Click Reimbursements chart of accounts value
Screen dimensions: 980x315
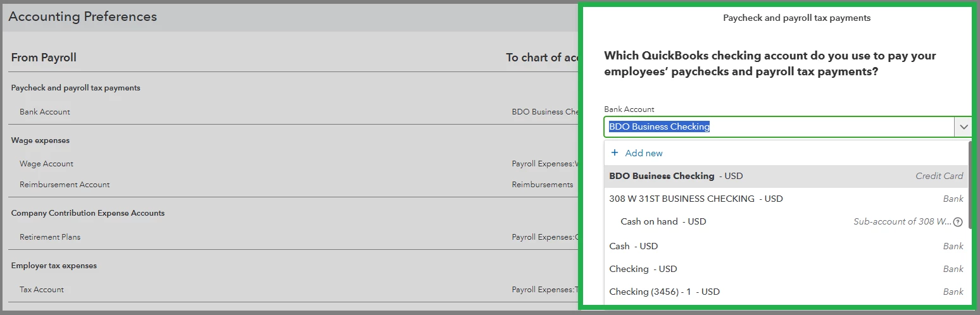tap(543, 185)
